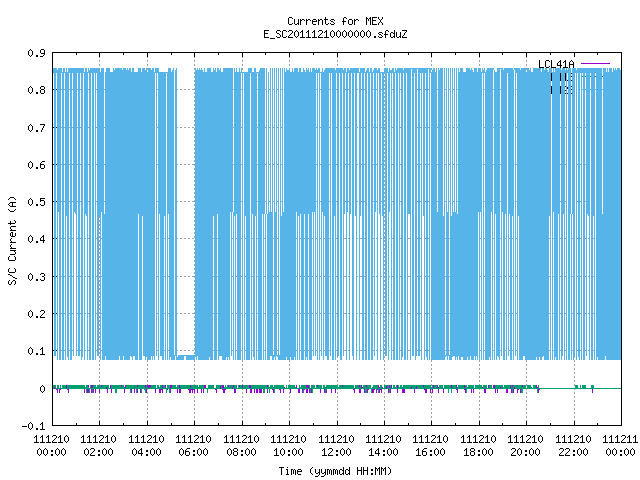Click the "111210 04:00" x-axis tick label
This screenshot has width=640, height=480.
click(x=147, y=446)
